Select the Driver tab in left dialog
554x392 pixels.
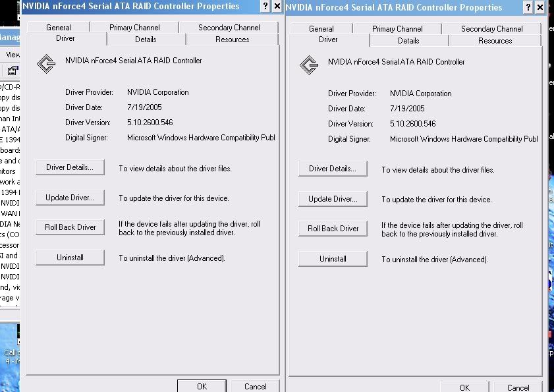[x=66, y=38]
